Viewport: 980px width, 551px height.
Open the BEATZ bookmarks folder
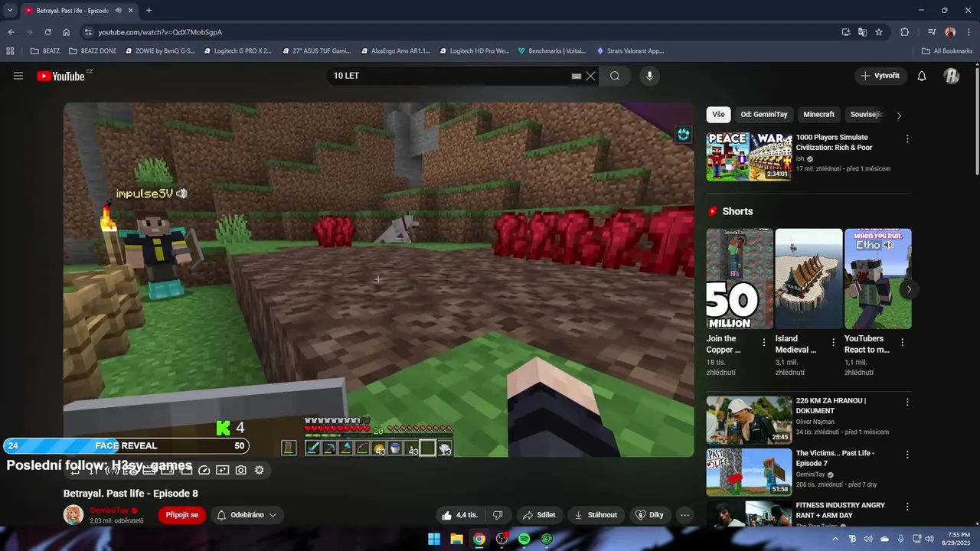click(45, 51)
